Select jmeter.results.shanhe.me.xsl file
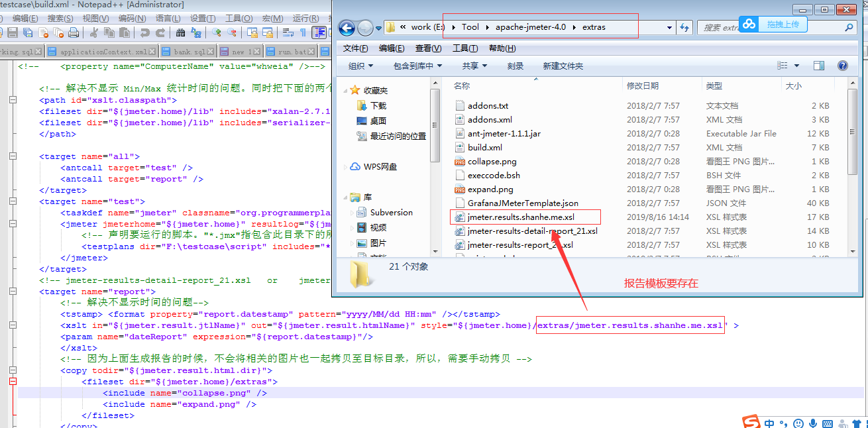The image size is (868, 428). pos(521,217)
